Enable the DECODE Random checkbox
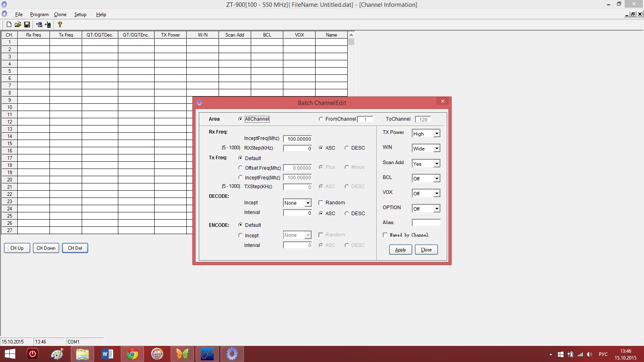Screen dimensions: 644x362 pos(321,202)
